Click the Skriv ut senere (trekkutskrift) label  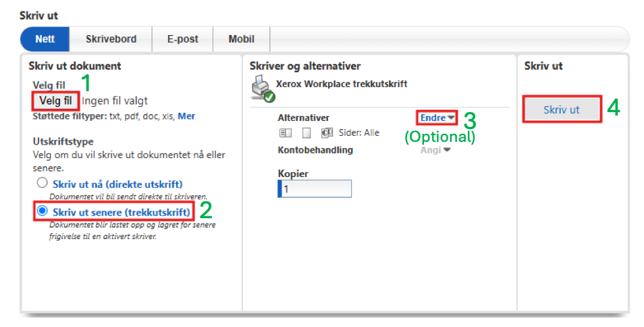click(122, 212)
